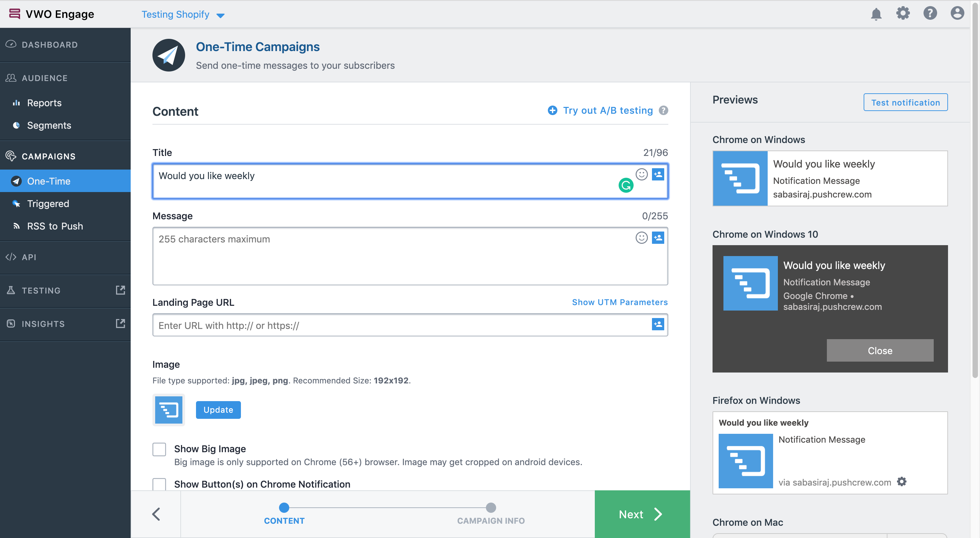Image resolution: width=980 pixels, height=538 pixels.
Task: Open Triggered campaigns in sidebar
Action: 48,204
